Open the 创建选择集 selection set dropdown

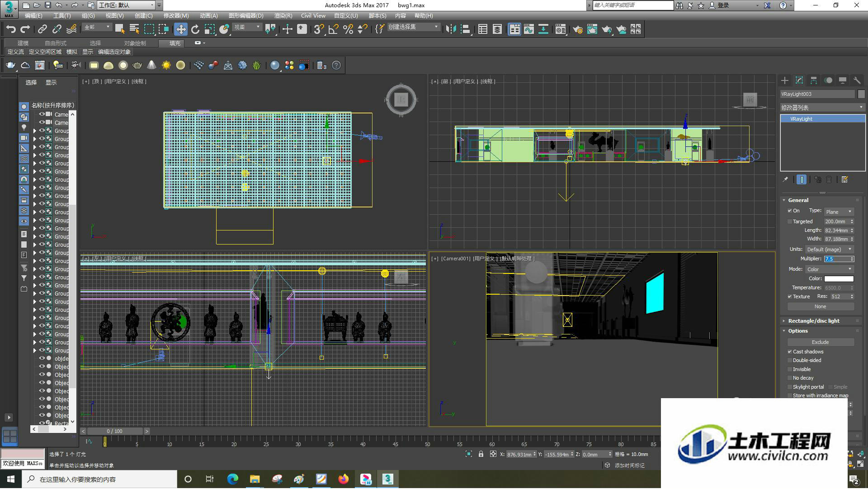413,27
